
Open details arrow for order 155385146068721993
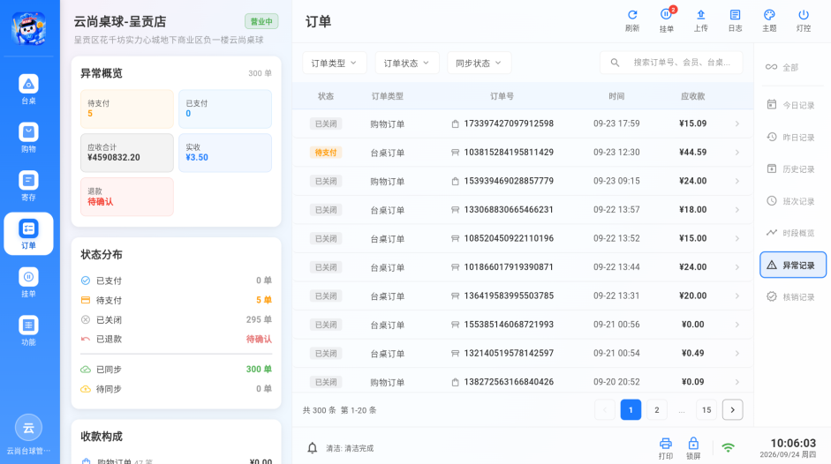pyautogui.click(x=737, y=324)
